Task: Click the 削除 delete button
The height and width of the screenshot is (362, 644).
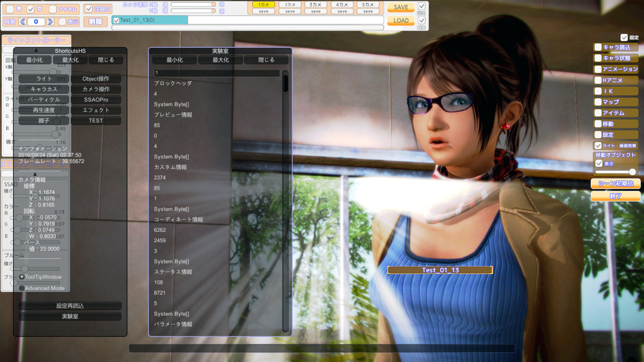Action: click(x=95, y=22)
